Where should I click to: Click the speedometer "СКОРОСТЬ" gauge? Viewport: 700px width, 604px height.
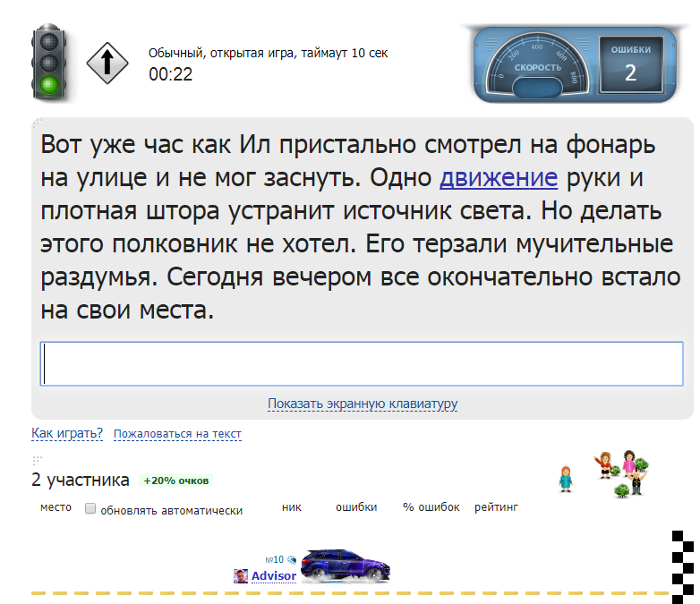pos(537,65)
